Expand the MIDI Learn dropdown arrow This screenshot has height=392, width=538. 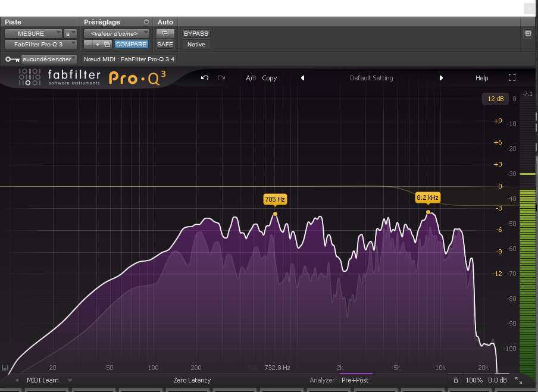click(70, 380)
